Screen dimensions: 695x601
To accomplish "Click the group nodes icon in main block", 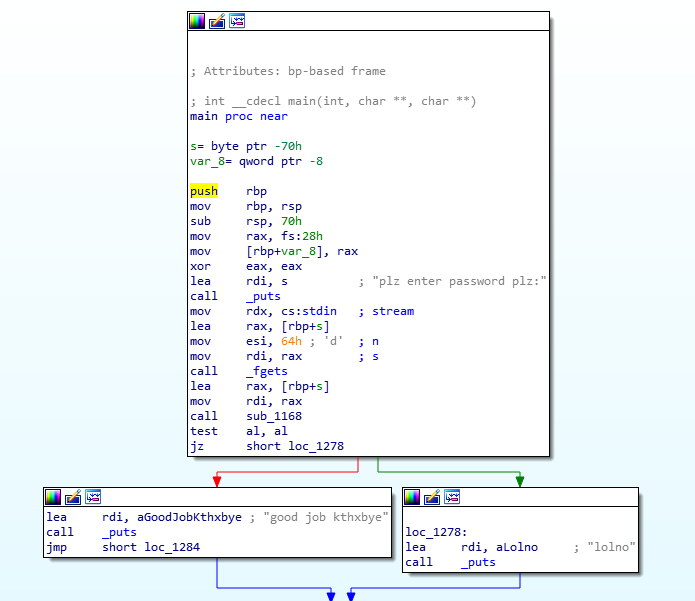I will [x=237, y=21].
